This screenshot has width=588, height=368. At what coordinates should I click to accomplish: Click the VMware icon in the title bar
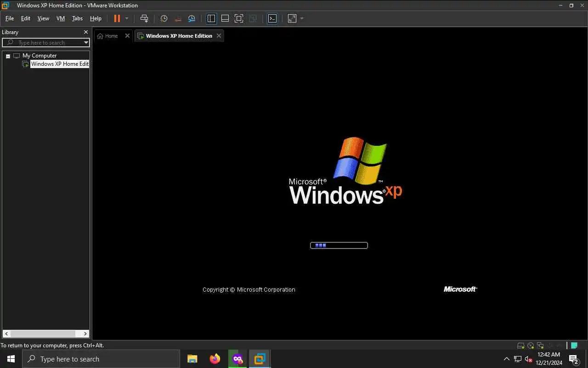click(6, 6)
